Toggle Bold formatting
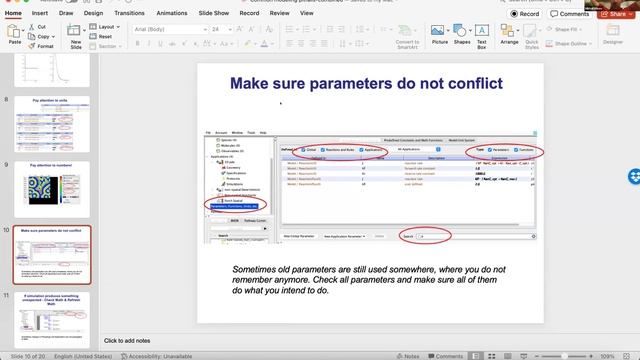 [x=138, y=43]
